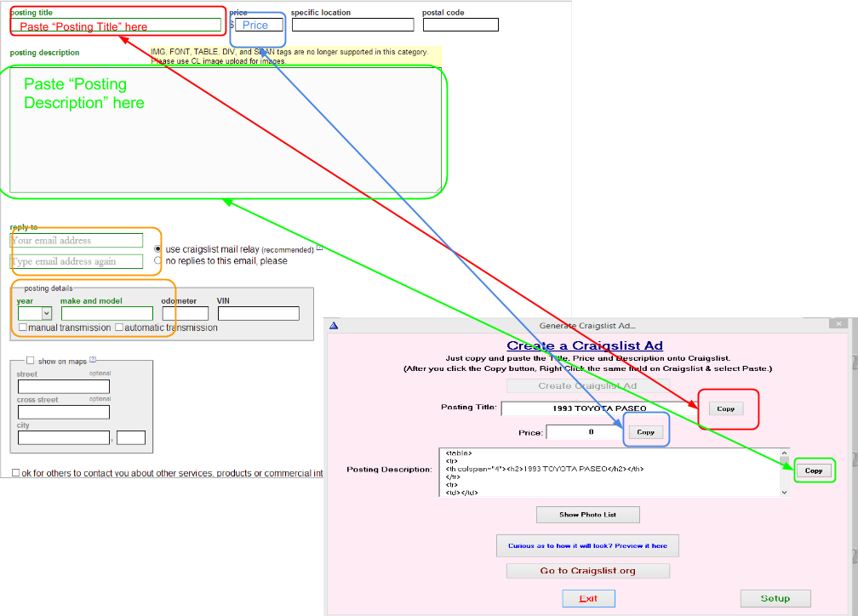Click the cross street input field

click(64, 412)
